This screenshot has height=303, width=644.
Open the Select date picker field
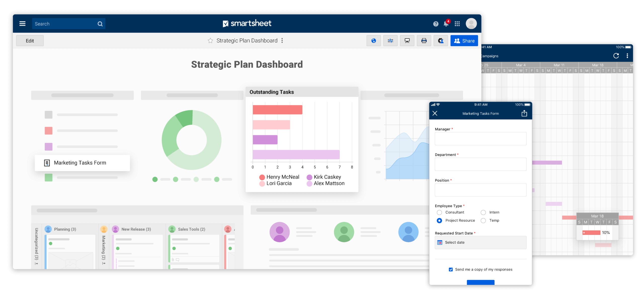coord(480,243)
